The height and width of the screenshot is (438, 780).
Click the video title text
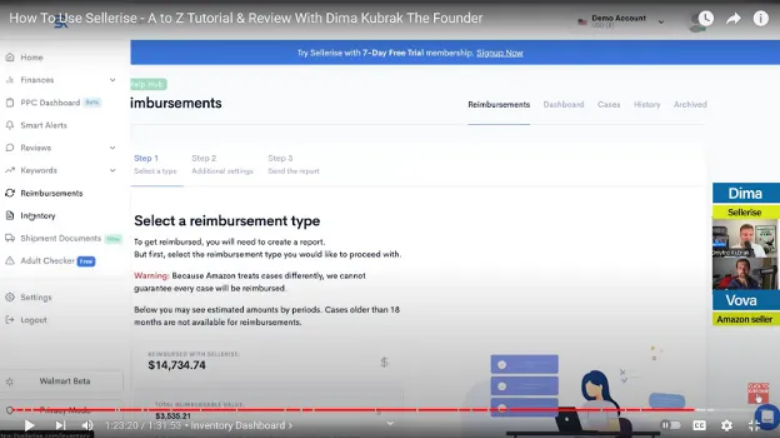pos(246,18)
